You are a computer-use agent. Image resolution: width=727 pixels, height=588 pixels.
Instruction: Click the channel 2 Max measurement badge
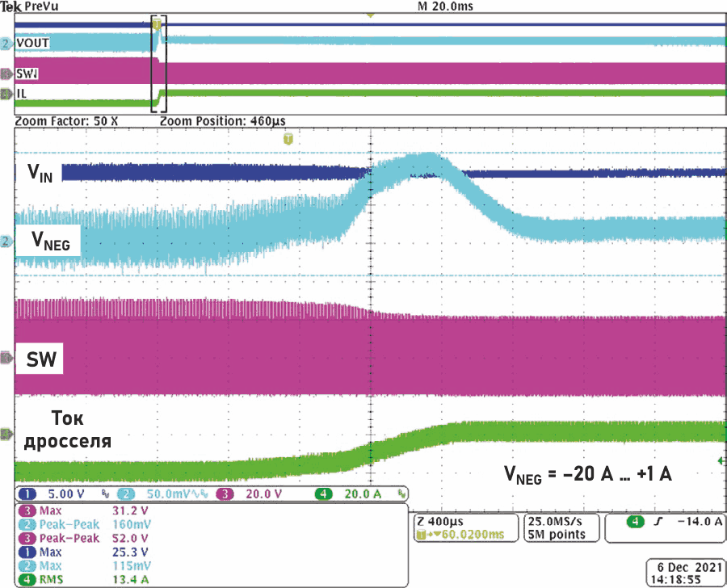click(x=27, y=565)
